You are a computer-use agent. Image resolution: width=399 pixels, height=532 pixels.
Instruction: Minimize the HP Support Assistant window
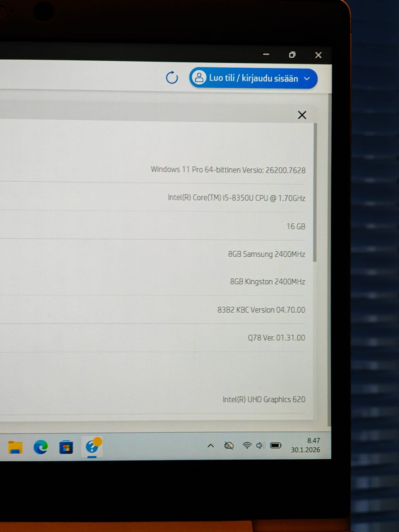(266, 54)
